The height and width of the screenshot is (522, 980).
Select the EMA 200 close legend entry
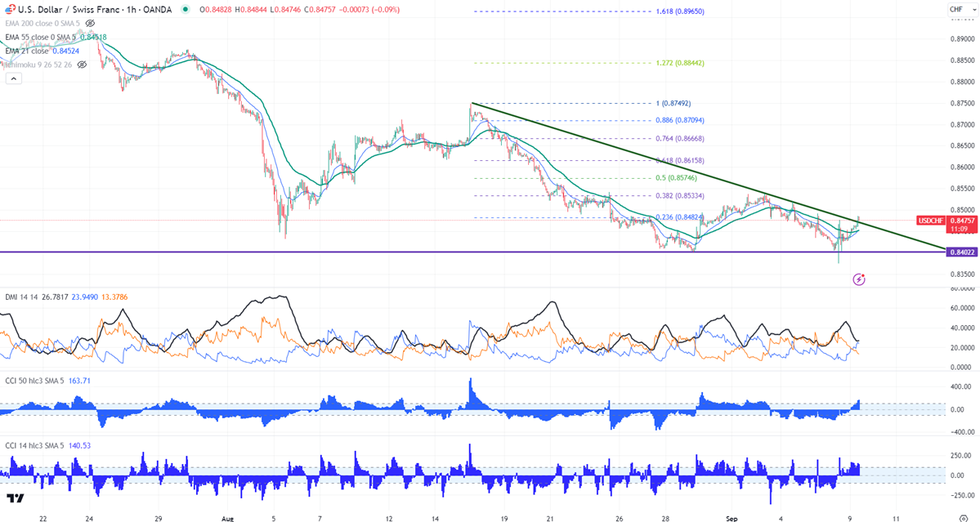43,23
